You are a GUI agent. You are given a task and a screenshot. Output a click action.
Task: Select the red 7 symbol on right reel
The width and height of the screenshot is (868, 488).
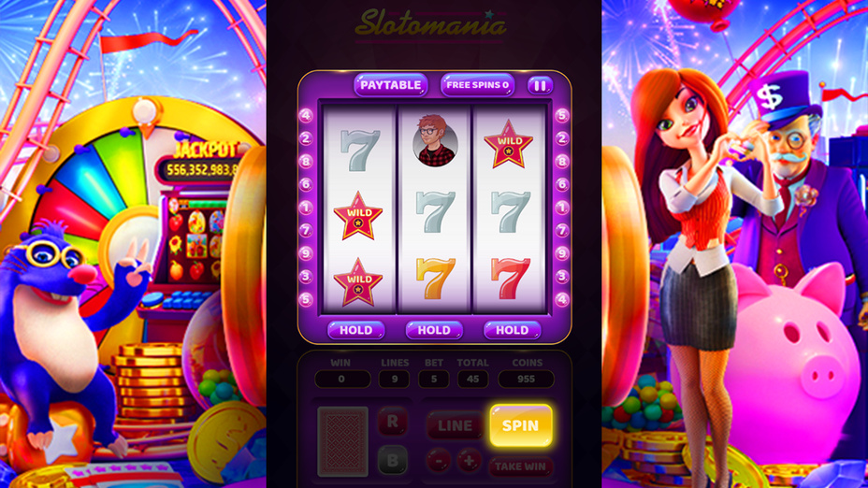click(x=510, y=279)
